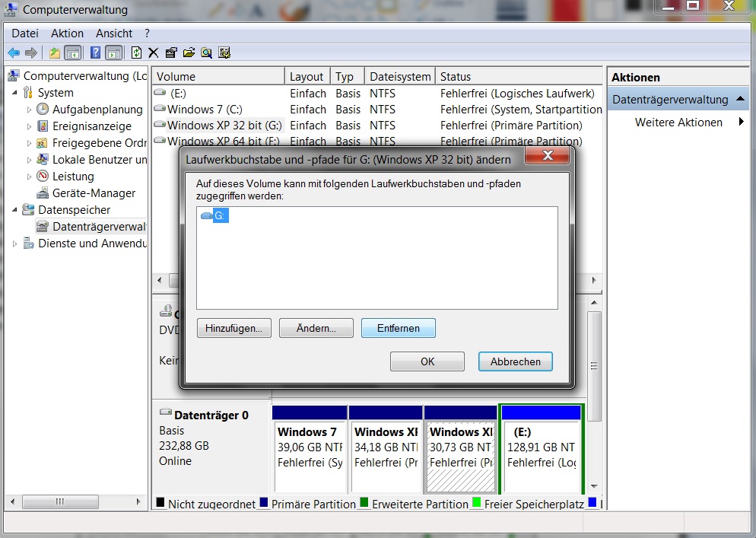Click the Leistung performance icon

43,176
